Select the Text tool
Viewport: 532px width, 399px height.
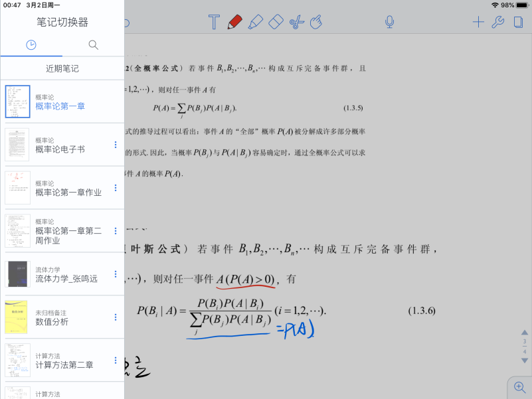coord(214,22)
